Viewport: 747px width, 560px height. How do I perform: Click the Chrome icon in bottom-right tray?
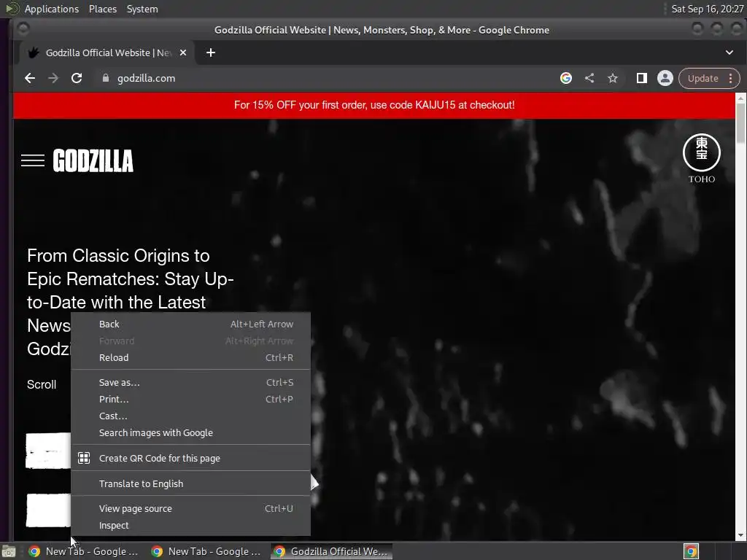691,551
